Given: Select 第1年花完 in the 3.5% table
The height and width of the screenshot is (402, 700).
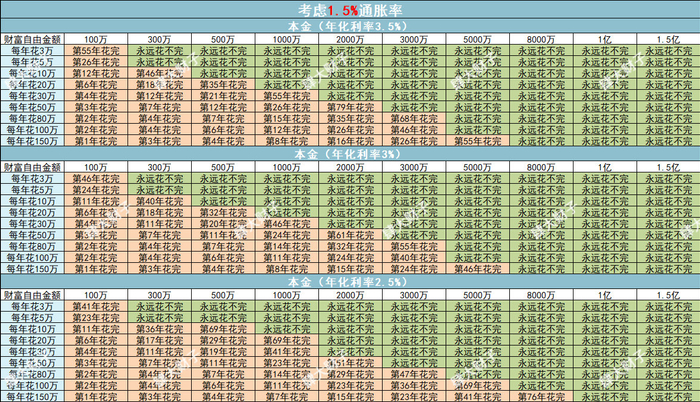Looking at the screenshot, I should [x=96, y=141].
